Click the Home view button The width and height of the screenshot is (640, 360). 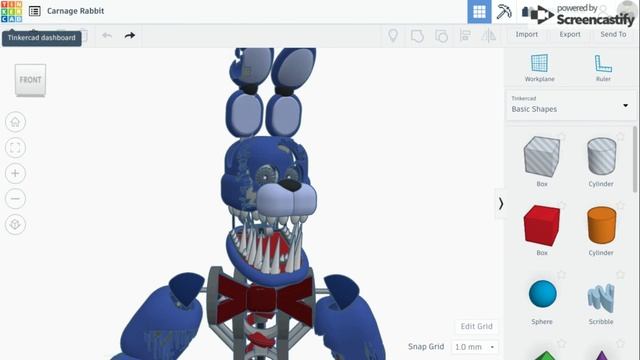(16, 122)
